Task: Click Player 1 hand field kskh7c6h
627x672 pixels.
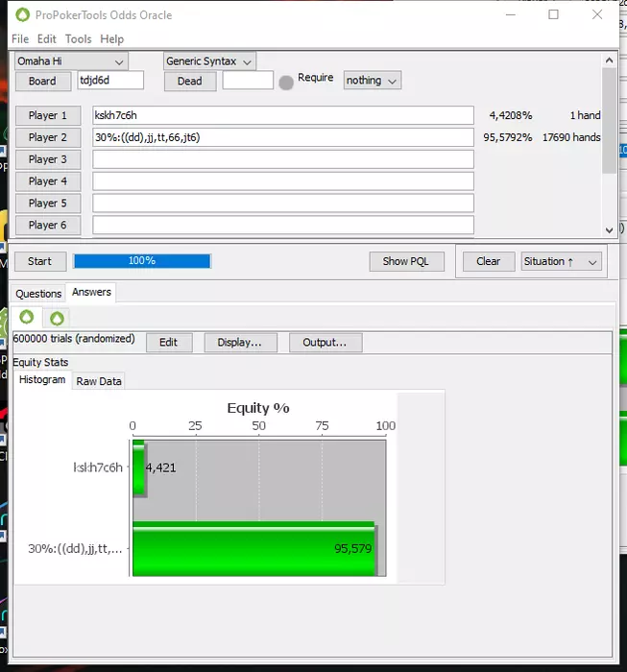Action: pyautogui.click(x=283, y=115)
